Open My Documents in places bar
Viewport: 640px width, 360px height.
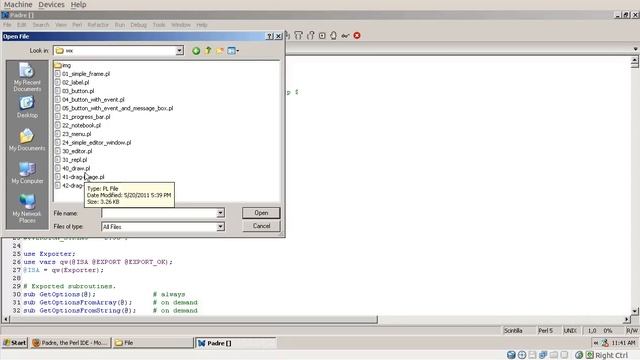(27, 140)
